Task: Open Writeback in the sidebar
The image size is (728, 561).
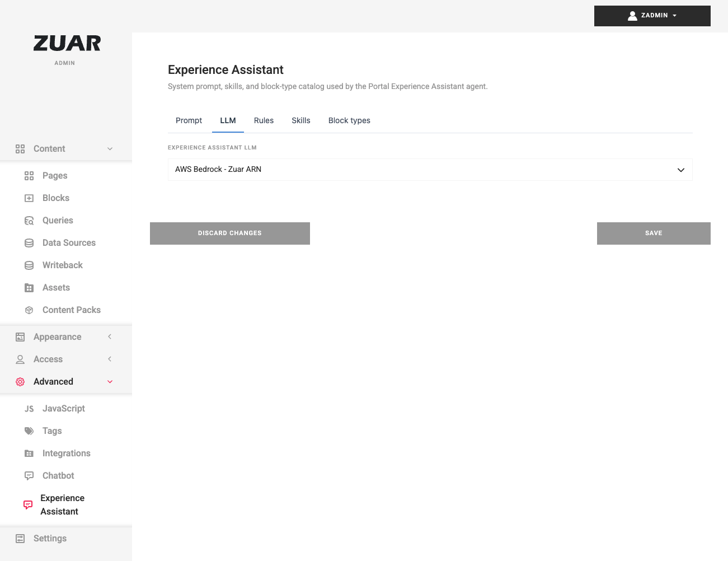Action: pyautogui.click(x=63, y=265)
